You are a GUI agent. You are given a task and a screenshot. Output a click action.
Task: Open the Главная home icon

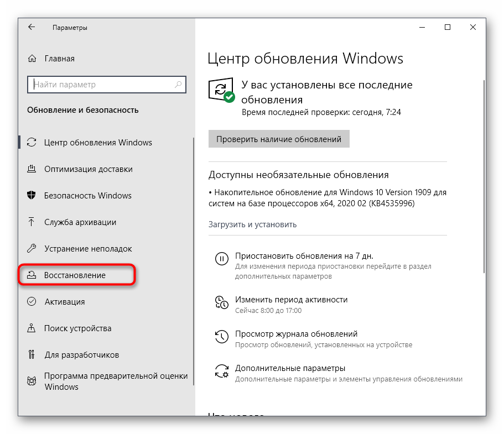pyautogui.click(x=32, y=59)
